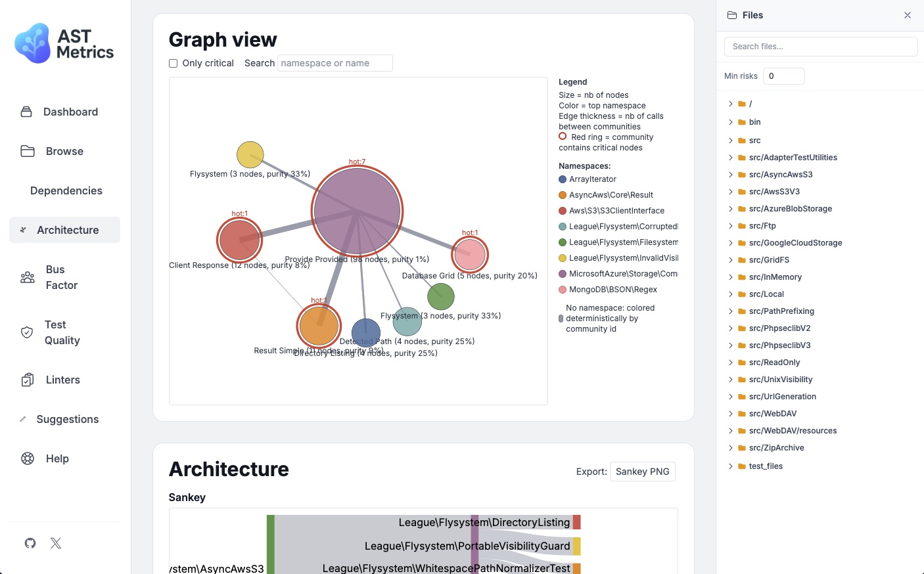Screen dimensions: 924x574
Task: Click the Test Quality shield icon
Action: 27,332
